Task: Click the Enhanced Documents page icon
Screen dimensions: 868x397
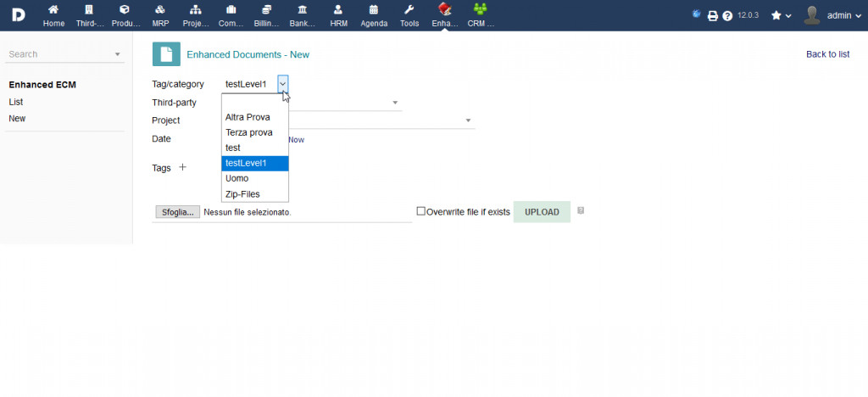Action: pos(166,54)
